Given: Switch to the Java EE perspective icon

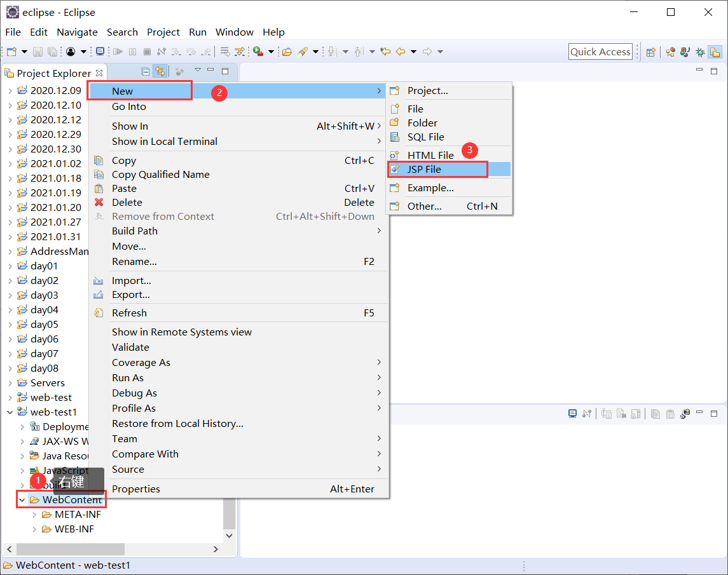Looking at the screenshot, I should [x=670, y=52].
